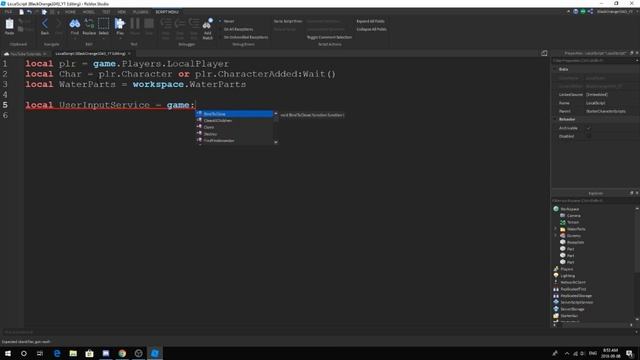This screenshot has height=360, width=640.
Task: Open the Windows Start menu
Action: tap(8, 353)
